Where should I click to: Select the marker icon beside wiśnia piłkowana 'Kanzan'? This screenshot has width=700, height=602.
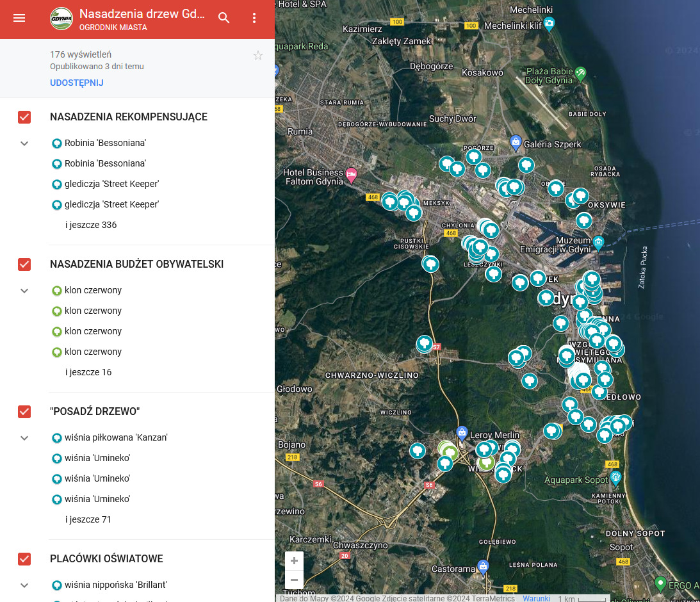(x=56, y=437)
